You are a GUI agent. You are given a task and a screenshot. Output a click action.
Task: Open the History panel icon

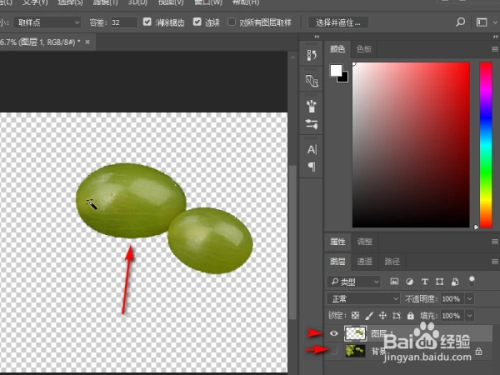[311, 55]
